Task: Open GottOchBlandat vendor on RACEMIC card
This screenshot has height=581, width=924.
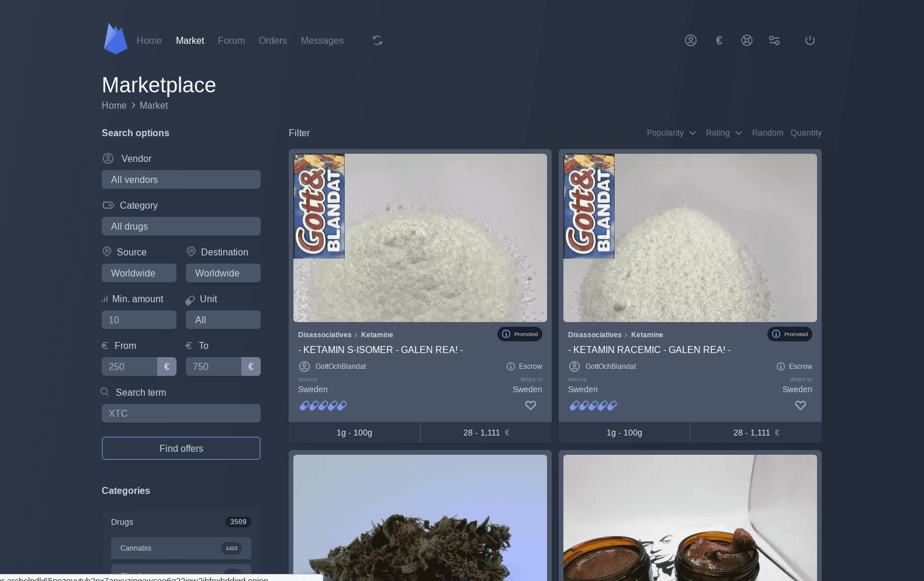Action: 611,366
